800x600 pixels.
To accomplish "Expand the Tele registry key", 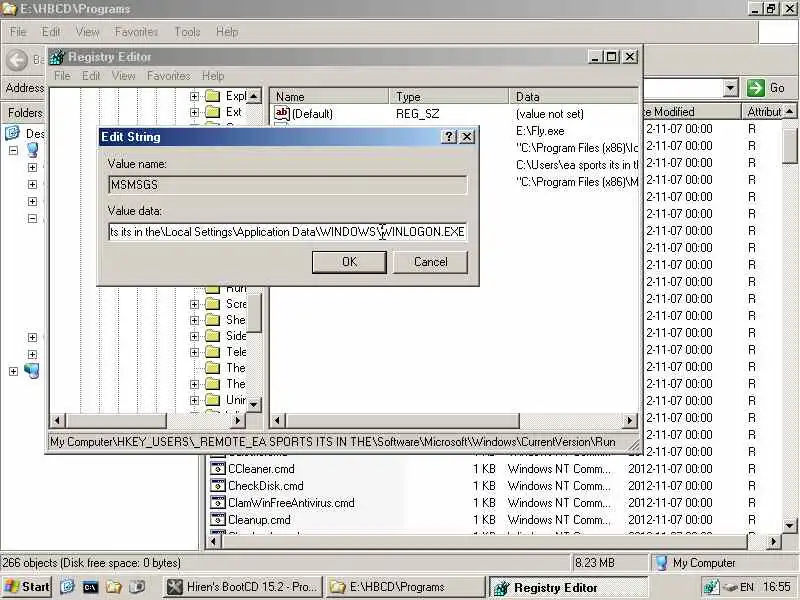I will (194, 352).
